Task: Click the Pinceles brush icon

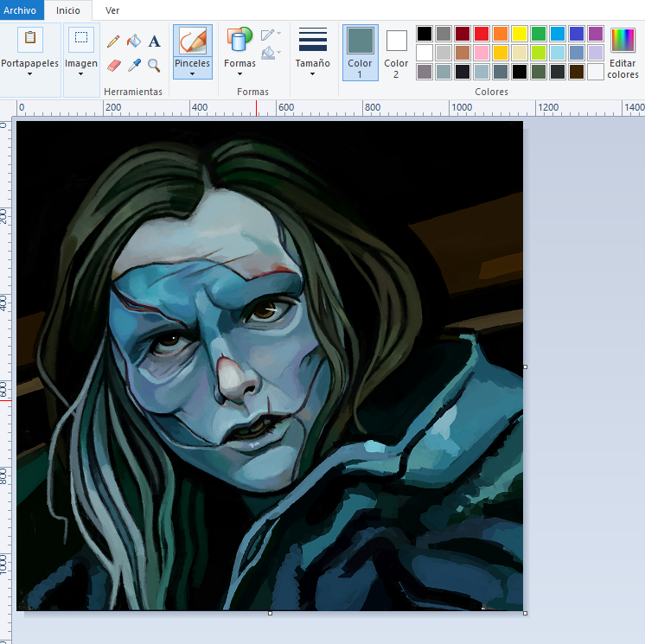Action: point(193,41)
